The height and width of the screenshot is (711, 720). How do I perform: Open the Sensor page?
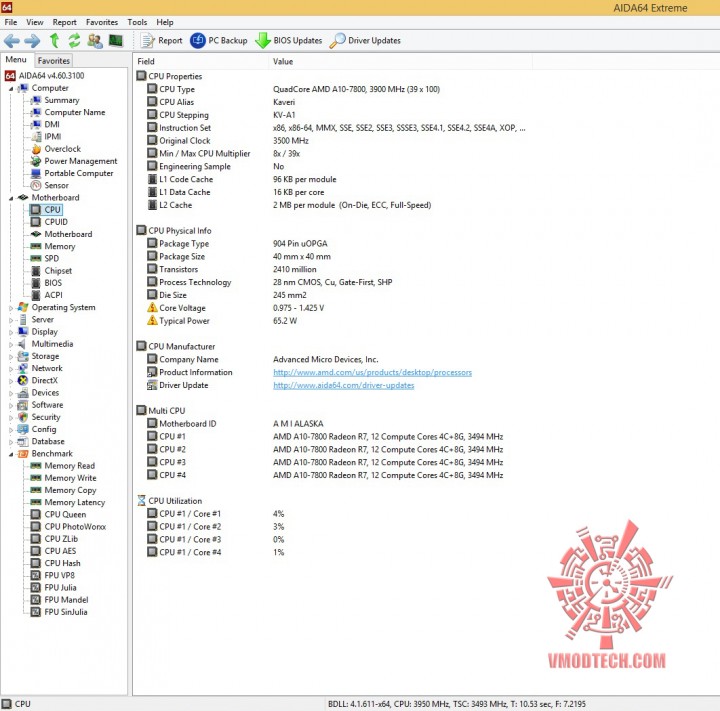pos(56,185)
